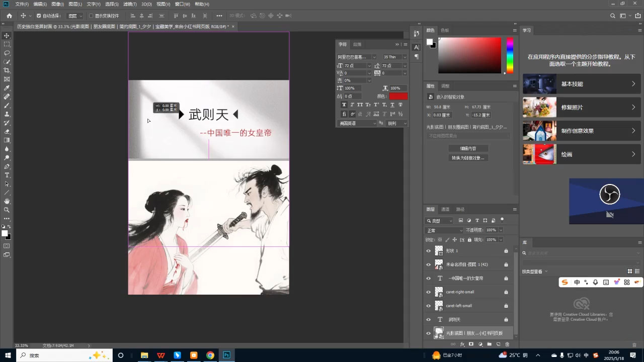
Task: Select the Eyedropper tool
Action: click(7, 88)
